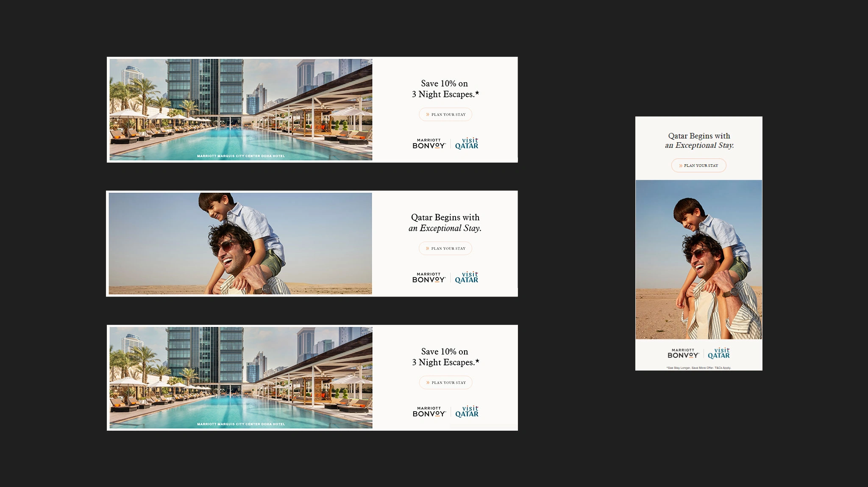This screenshot has height=487, width=868.
Task: Click the orange double-arrow icon in the vertical banner's button
Action: [x=681, y=166]
